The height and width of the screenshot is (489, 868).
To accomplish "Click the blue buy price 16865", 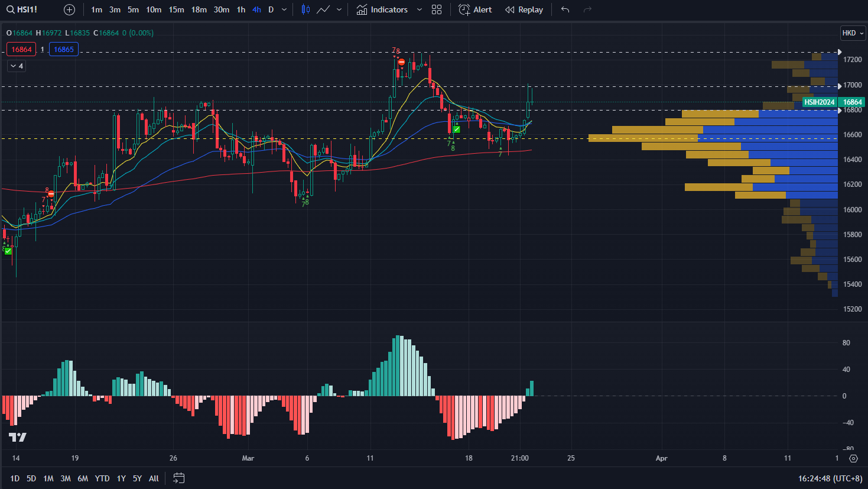I will pos(64,50).
